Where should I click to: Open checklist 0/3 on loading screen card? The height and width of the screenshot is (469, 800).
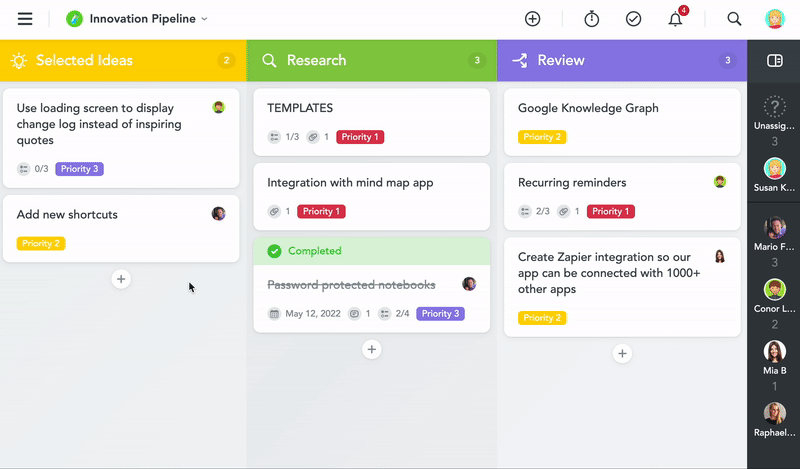tap(33, 169)
